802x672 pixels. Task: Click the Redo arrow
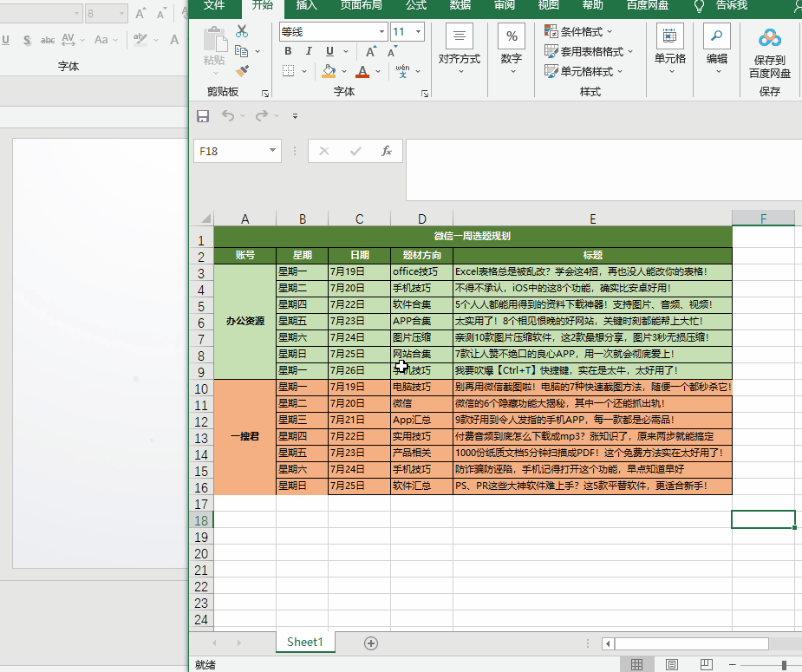[261, 116]
